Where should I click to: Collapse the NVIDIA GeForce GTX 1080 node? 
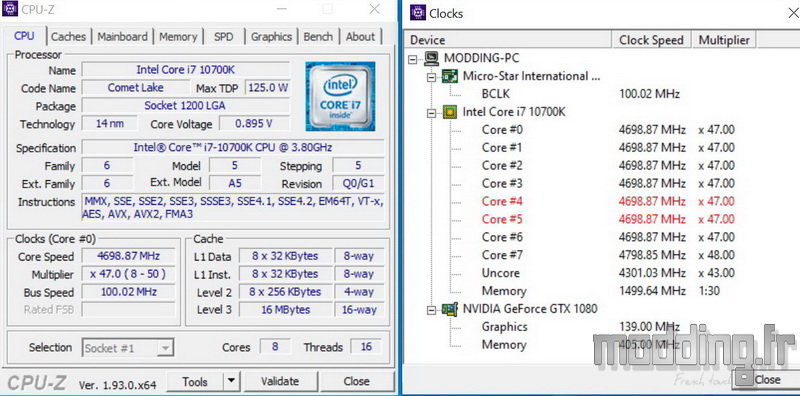(432, 310)
